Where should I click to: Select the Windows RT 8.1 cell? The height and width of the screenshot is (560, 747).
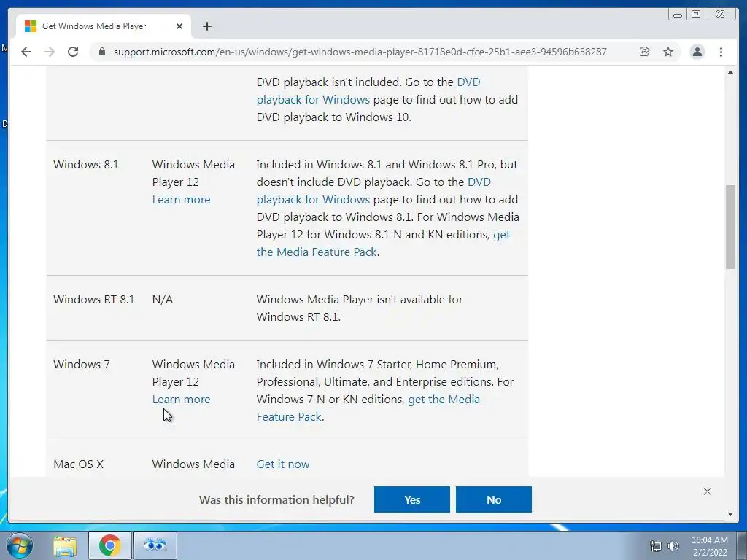[94, 300]
